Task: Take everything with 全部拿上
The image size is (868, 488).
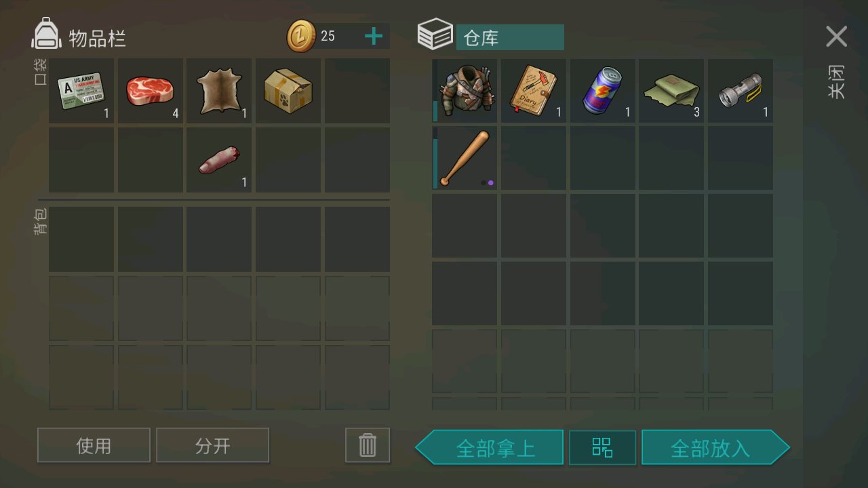Action: [x=489, y=447]
